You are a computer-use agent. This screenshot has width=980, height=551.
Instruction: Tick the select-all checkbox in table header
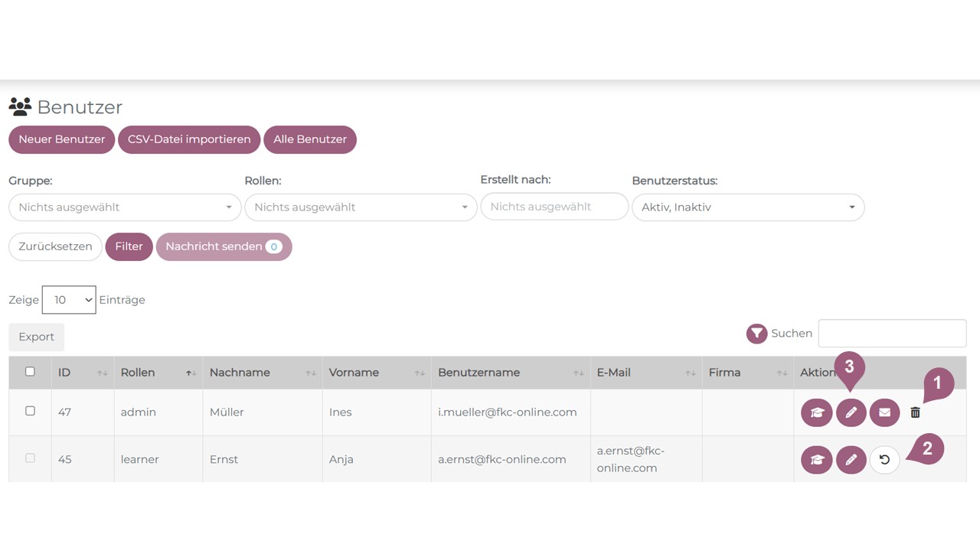30,372
